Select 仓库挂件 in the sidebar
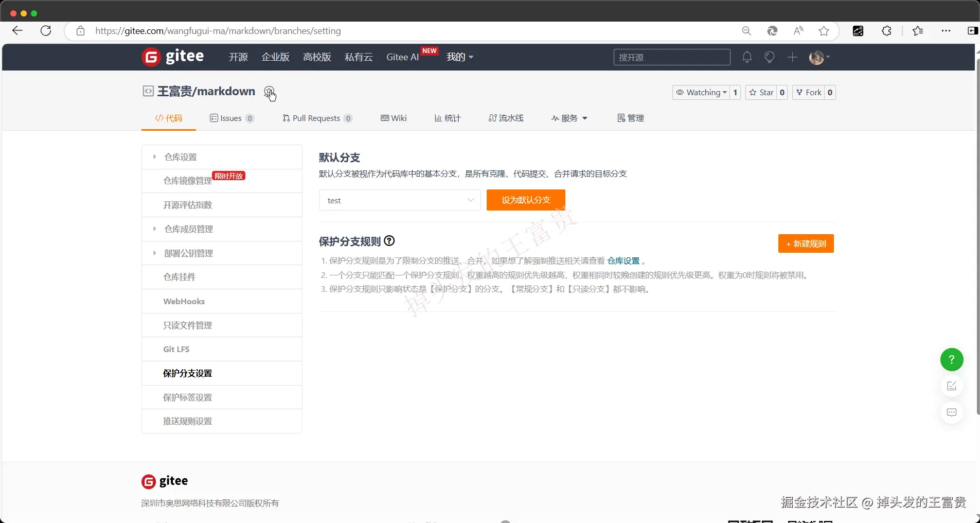This screenshot has height=523, width=980. coord(222,277)
